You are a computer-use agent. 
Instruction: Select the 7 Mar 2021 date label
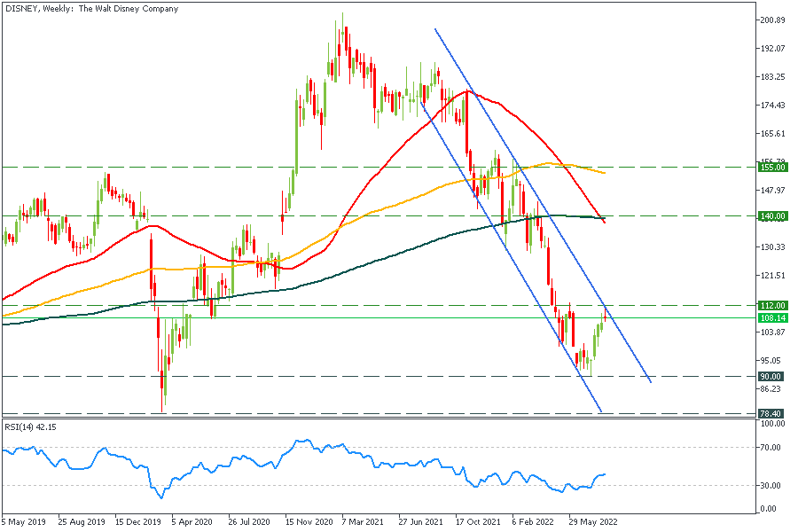pos(363,522)
